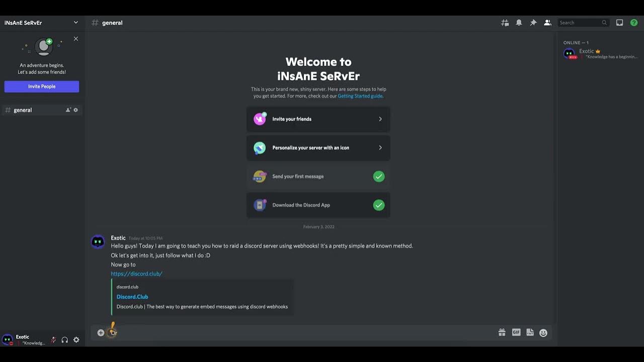Click the Search field in header
The width and height of the screenshot is (644, 362).
point(583,23)
